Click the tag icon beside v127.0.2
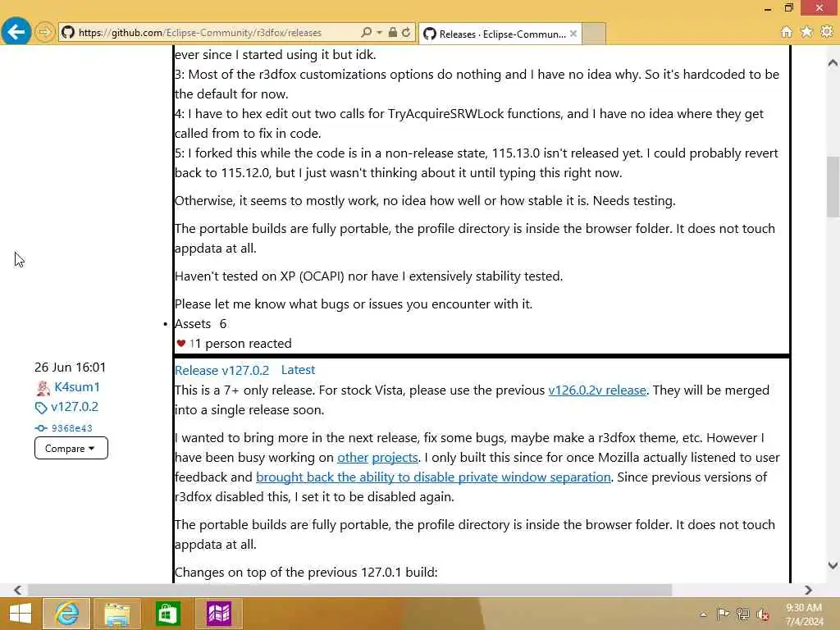840x630 pixels. (41, 409)
